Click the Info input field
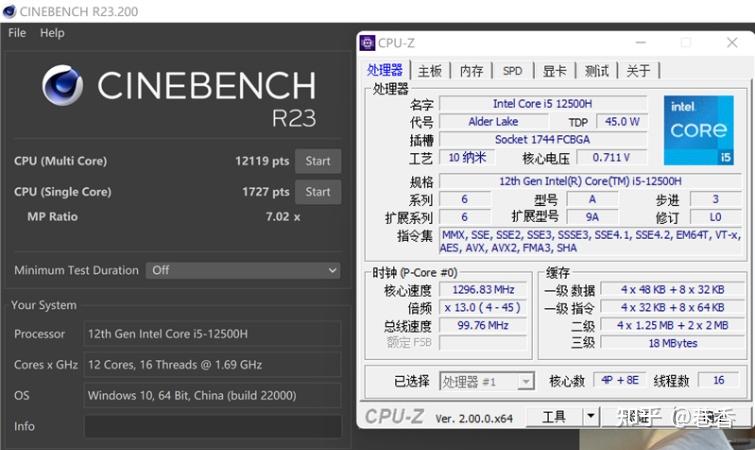The image size is (755, 450). coord(213,426)
